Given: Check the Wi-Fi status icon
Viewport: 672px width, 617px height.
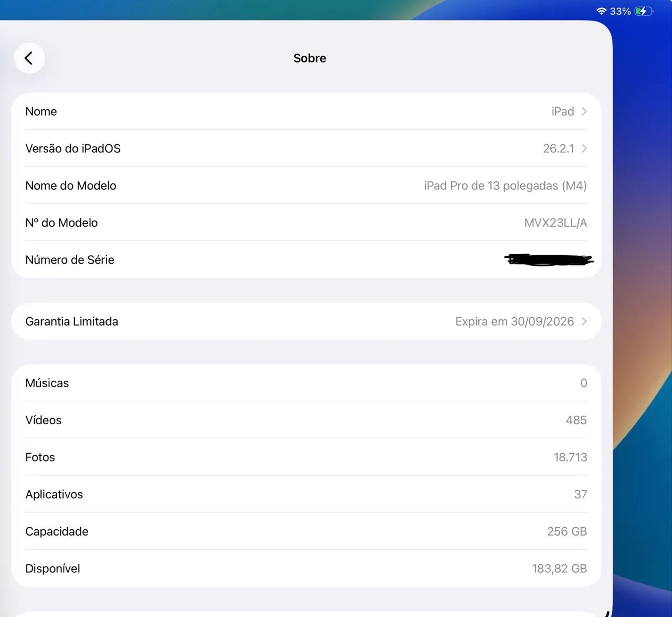Looking at the screenshot, I should [x=601, y=11].
